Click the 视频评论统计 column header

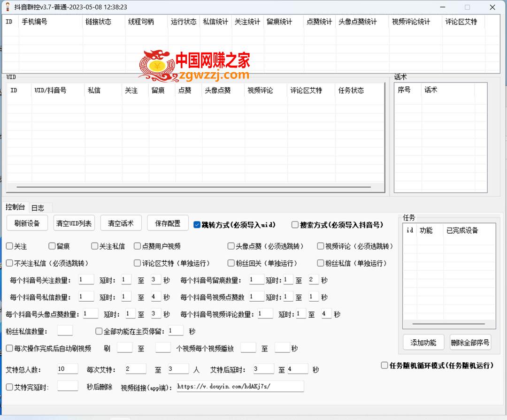click(415, 22)
